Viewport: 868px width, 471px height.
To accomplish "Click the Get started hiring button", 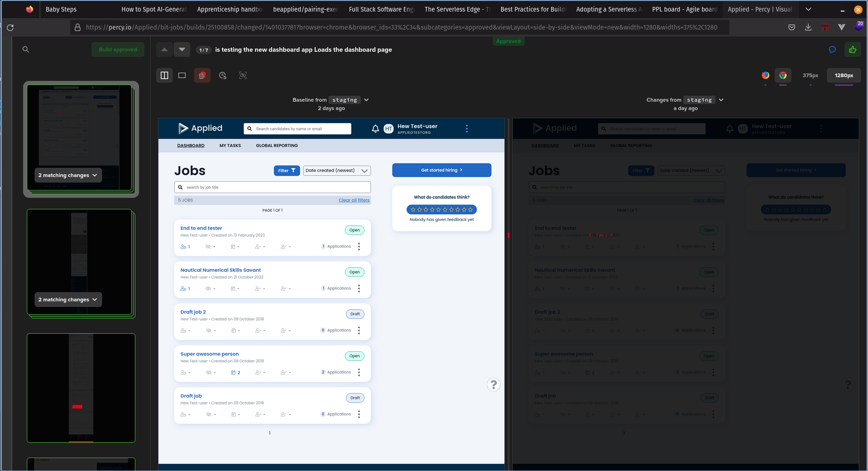I will click(x=442, y=170).
